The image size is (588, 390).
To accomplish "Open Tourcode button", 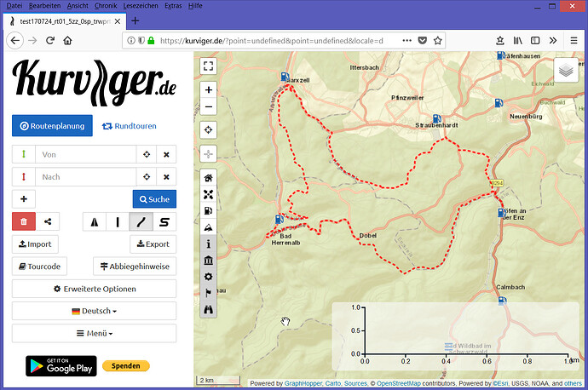I will tap(39, 267).
